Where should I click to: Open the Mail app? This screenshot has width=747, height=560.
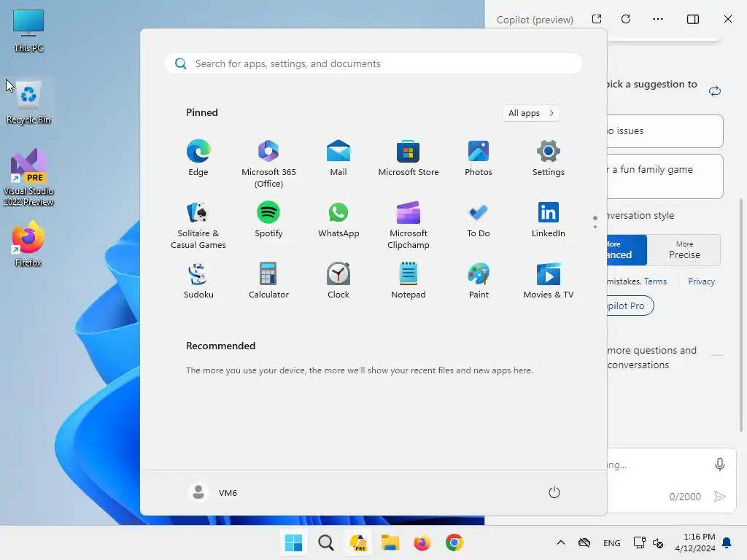[x=338, y=158]
